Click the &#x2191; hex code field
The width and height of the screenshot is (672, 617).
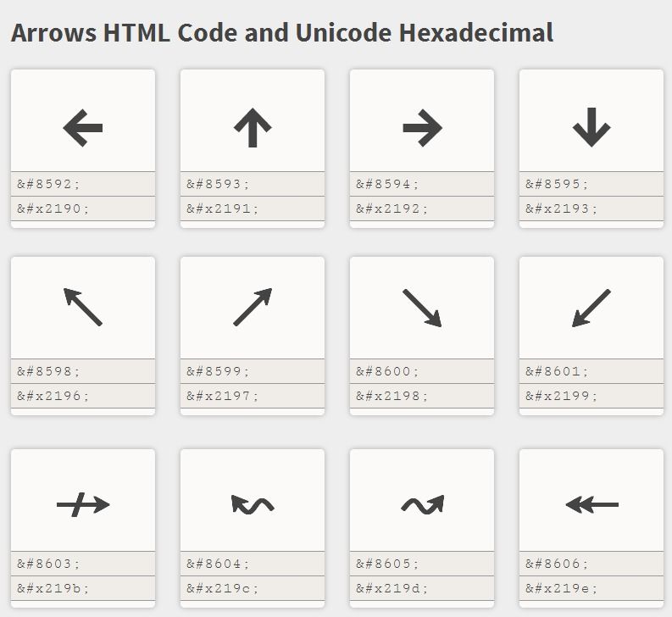(x=253, y=208)
